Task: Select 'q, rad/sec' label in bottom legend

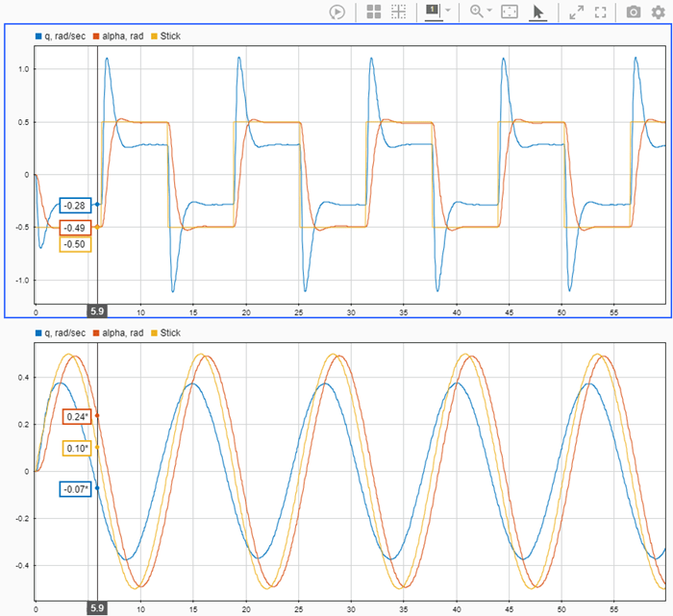Action: click(x=64, y=333)
